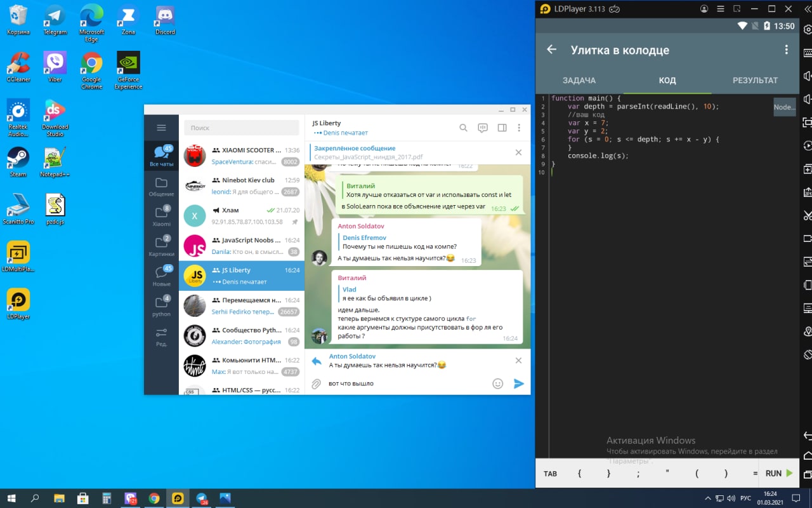This screenshot has height=508, width=812.
Task: Open the Telegram hamburger menu
Action: pos(161,128)
